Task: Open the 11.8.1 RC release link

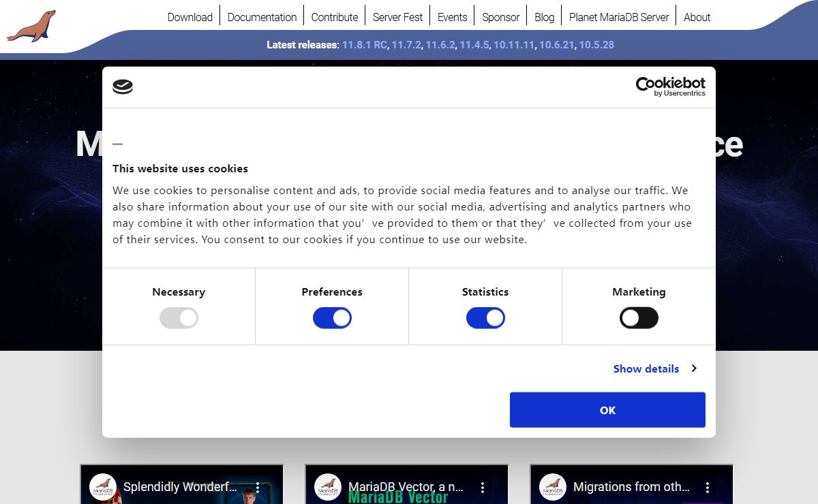Action: [365, 45]
